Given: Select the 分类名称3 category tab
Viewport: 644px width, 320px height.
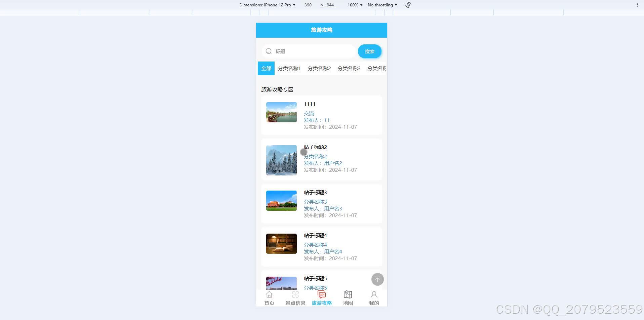Looking at the screenshot, I should tap(349, 68).
